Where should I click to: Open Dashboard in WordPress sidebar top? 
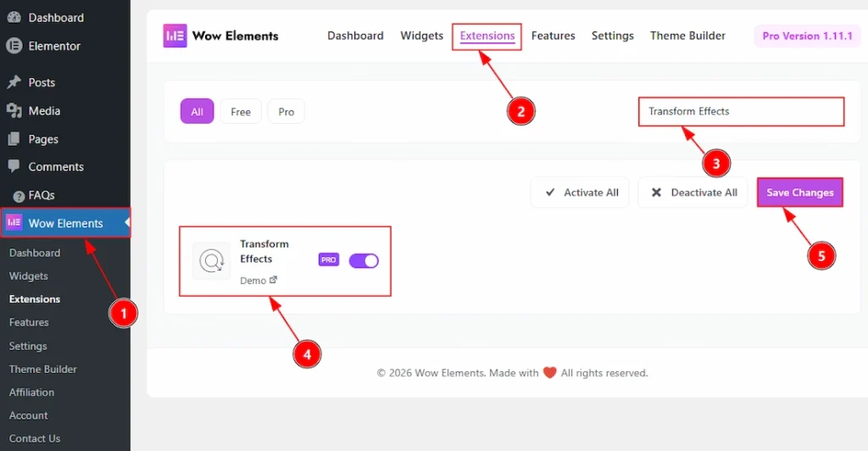[56, 18]
